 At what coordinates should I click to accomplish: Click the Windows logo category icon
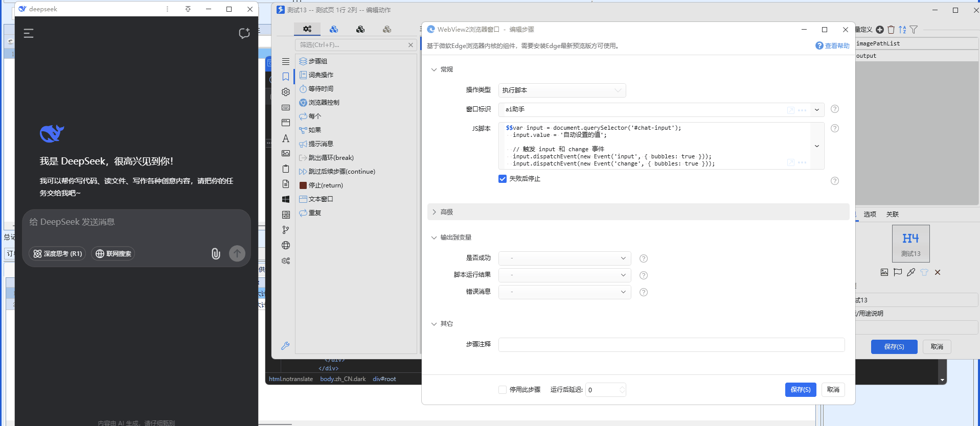coord(286,199)
